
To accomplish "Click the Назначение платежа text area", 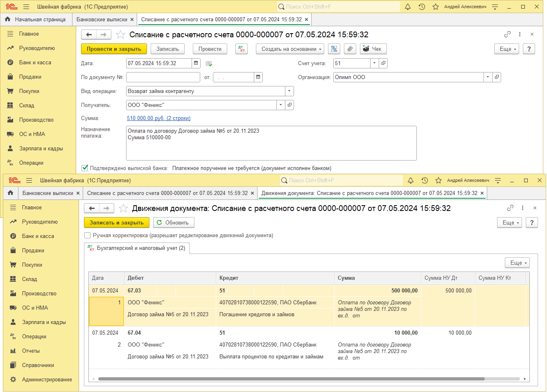I will click(271, 143).
